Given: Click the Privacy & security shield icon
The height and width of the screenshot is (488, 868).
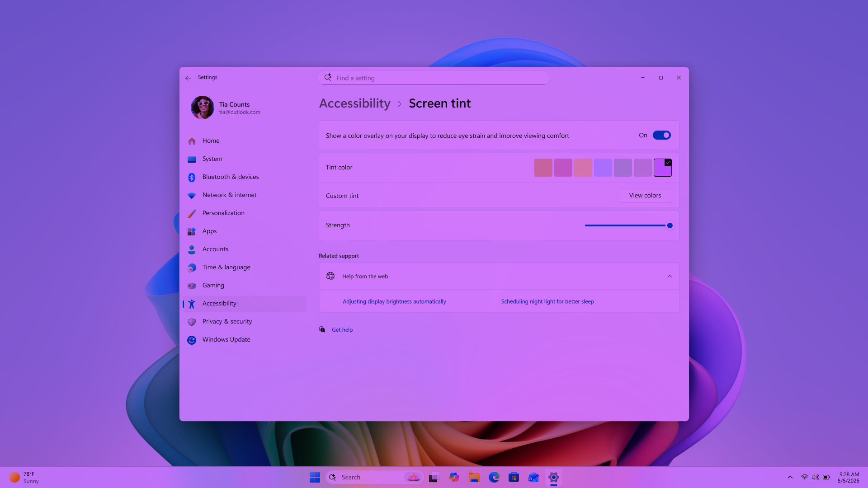Looking at the screenshot, I should coord(192,322).
